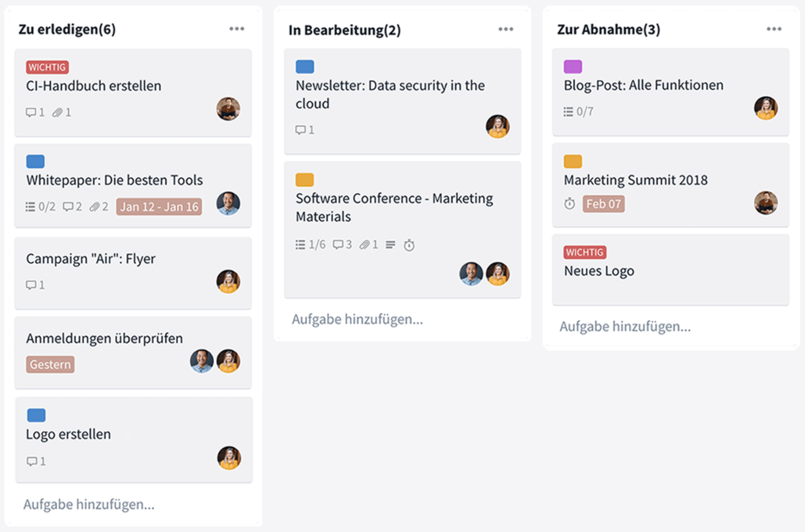The height and width of the screenshot is (532, 805).
Task: Click the Jan 12 - Jan 16 date badge
Action: click(x=159, y=207)
